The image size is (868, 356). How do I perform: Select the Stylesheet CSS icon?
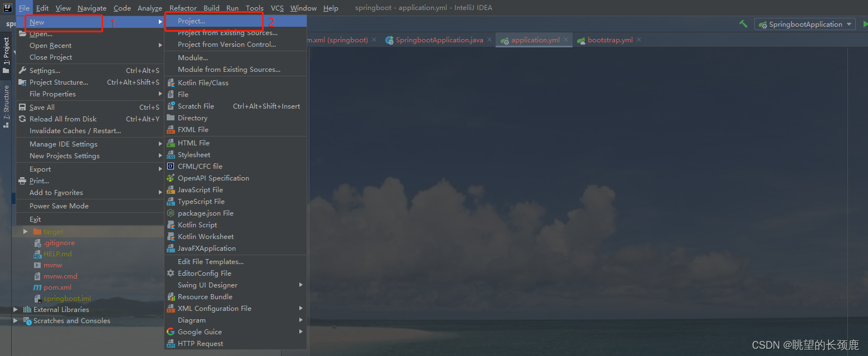coord(171,154)
